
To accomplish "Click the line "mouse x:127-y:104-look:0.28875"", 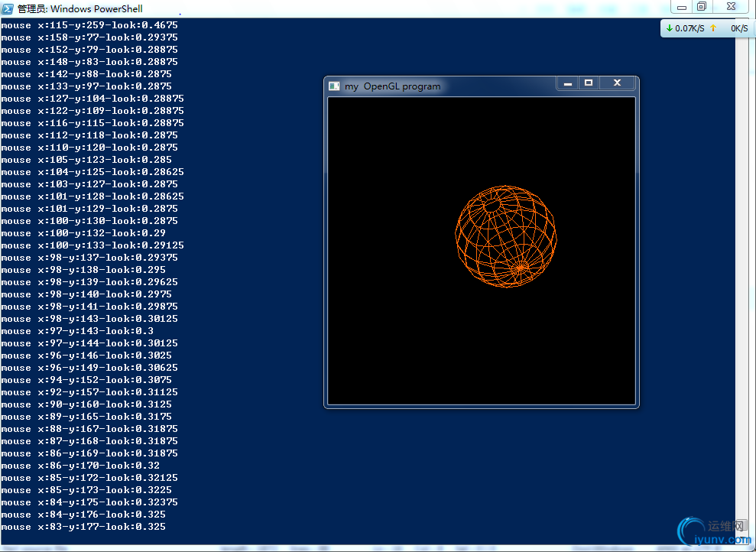I will click(x=92, y=99).
